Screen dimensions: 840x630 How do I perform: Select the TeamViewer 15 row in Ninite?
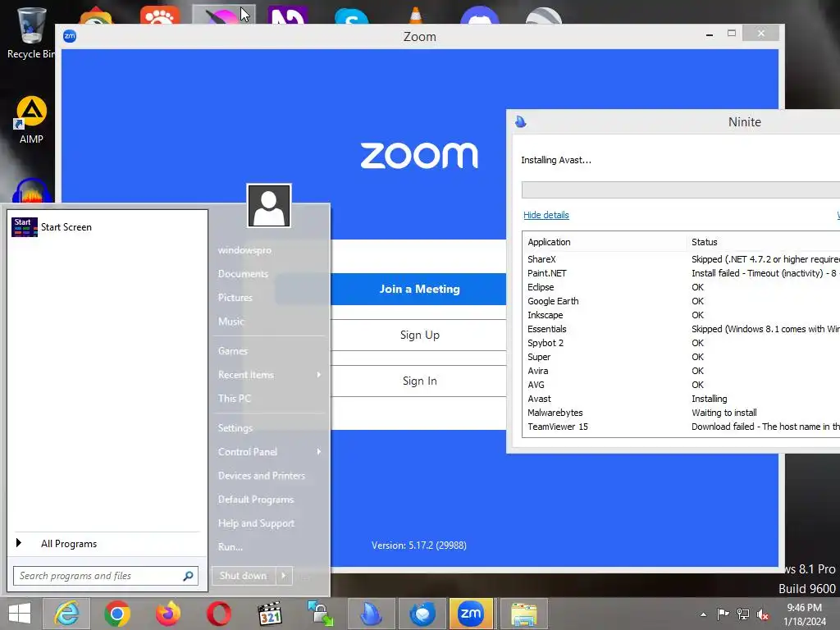pyautogui.click(x=681, y=427)
